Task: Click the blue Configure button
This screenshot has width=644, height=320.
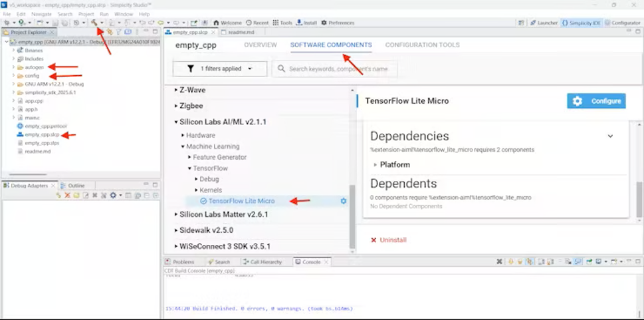Action: click(596, 100)
